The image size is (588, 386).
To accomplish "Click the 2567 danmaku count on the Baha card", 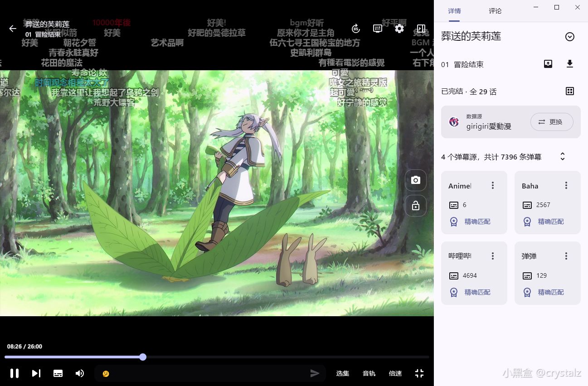I will (543, 205).
